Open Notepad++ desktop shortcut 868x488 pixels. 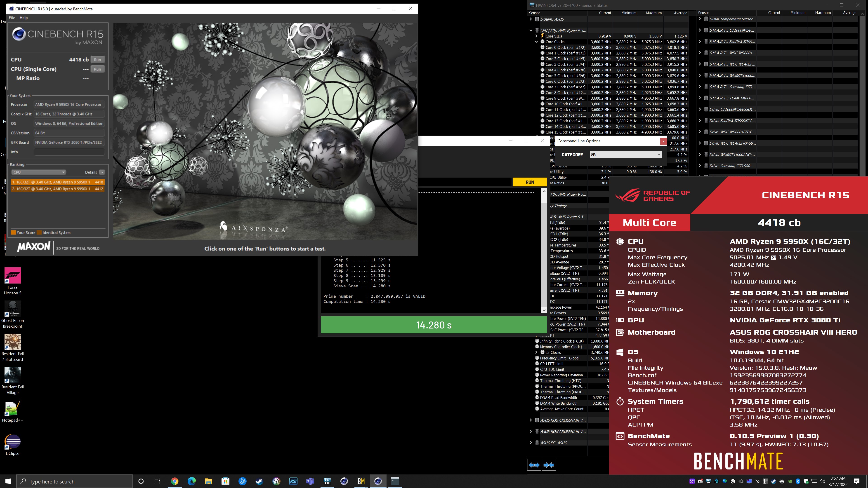[12, 411]
